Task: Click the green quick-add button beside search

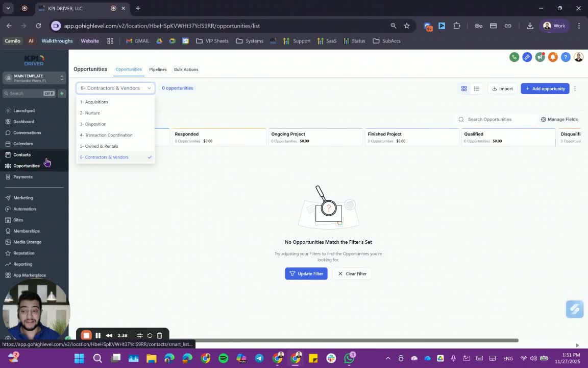Action: coord(62,94)
